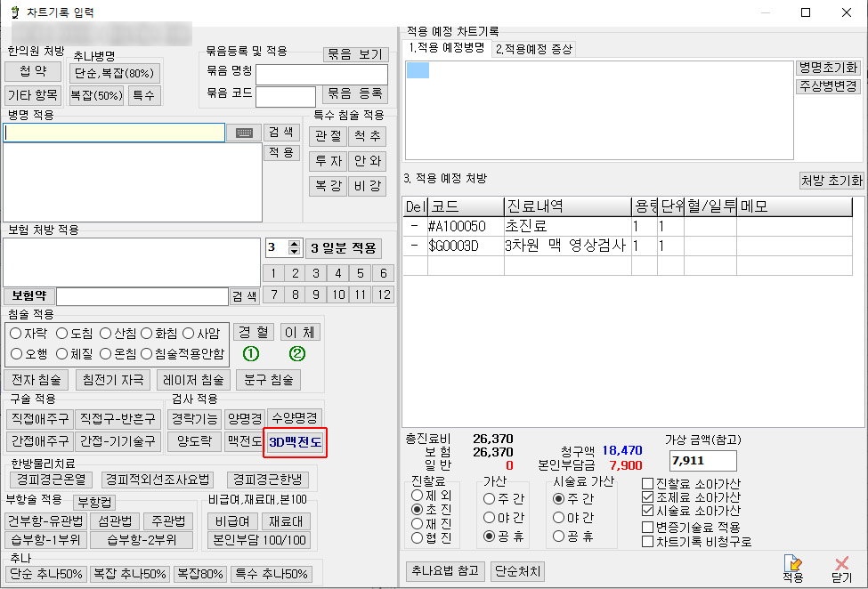Click the 처방 초기화 button
The width and height of the screenshot is (868, 589).
(x=831, y=181)
